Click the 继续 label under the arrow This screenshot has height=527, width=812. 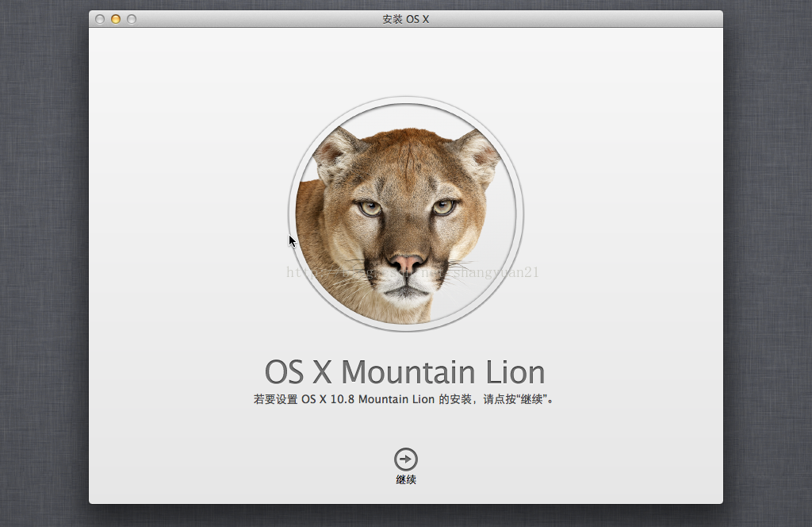coord(406,480)
